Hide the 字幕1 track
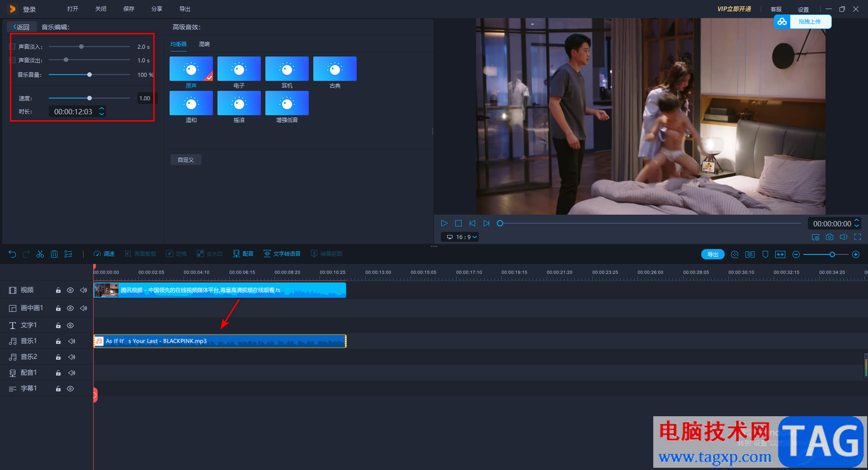Image resolution: width=868 pixels, height=470 pixels. tap(71, 389)
